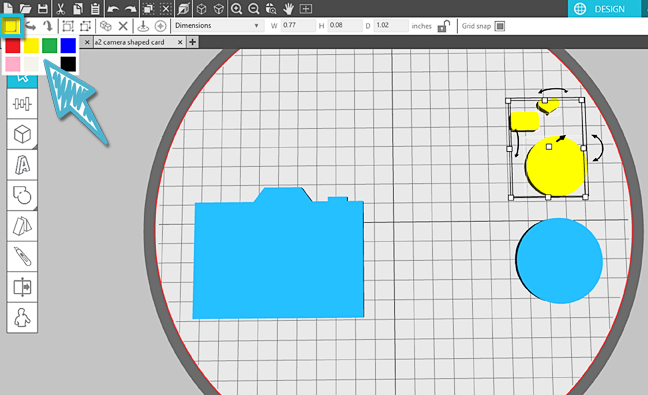Select the 3D box shape tool

point(22,134)
